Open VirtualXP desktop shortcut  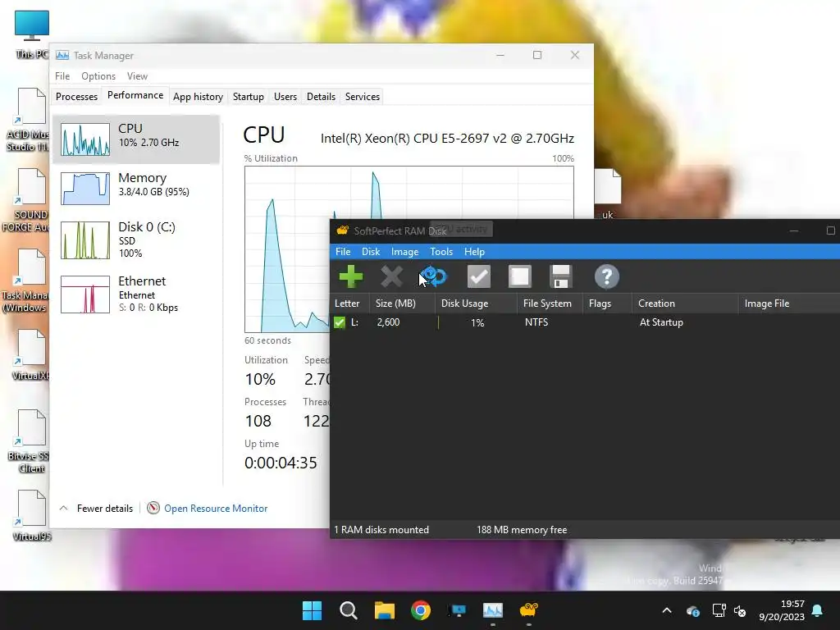pos(30,354)
